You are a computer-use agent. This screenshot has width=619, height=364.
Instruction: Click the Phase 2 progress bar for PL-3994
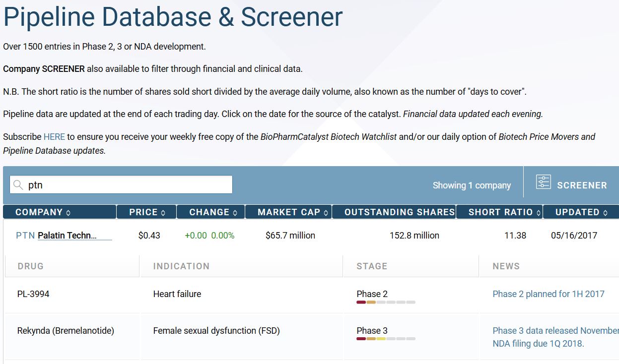(x=386, y=302)
